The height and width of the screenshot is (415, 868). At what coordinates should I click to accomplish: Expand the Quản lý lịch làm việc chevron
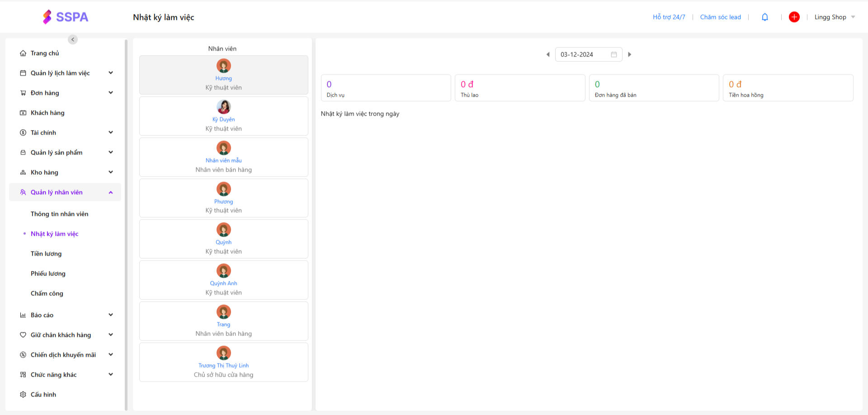point(111,73)
